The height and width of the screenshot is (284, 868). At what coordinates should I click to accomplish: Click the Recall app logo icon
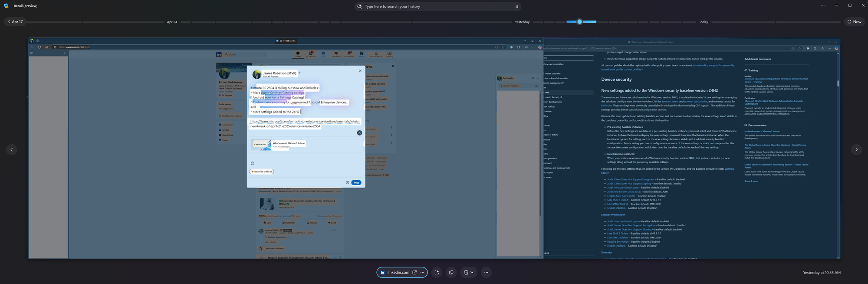click(6, 6)
